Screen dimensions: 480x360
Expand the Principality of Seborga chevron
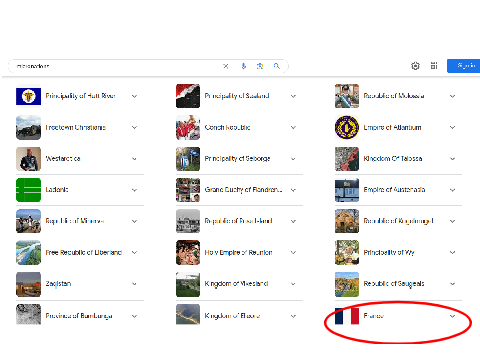click(x=293, y=159)
